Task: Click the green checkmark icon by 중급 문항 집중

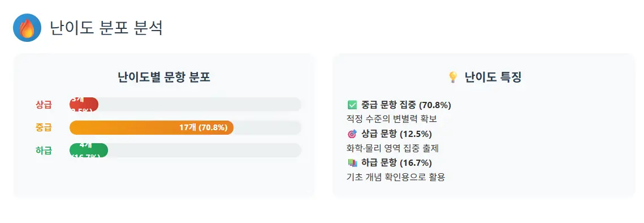Action: pos(352,105)
